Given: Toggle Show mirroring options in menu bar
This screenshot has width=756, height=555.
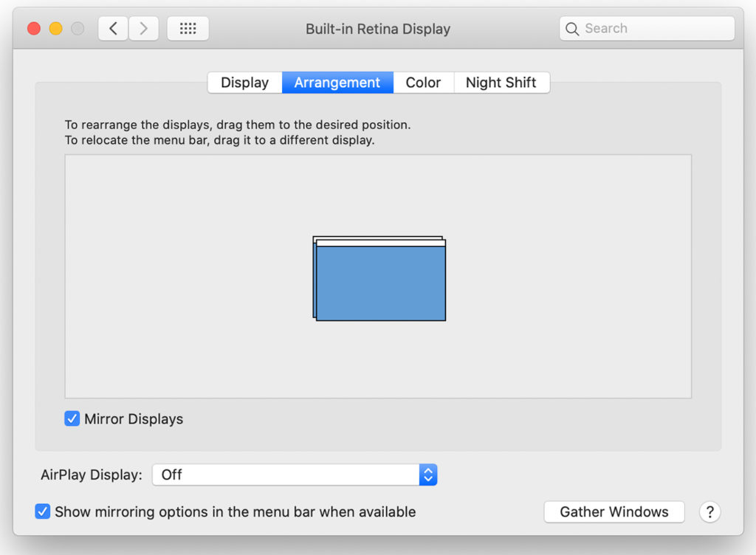Looking at the screenshot, I should [42, 511].
